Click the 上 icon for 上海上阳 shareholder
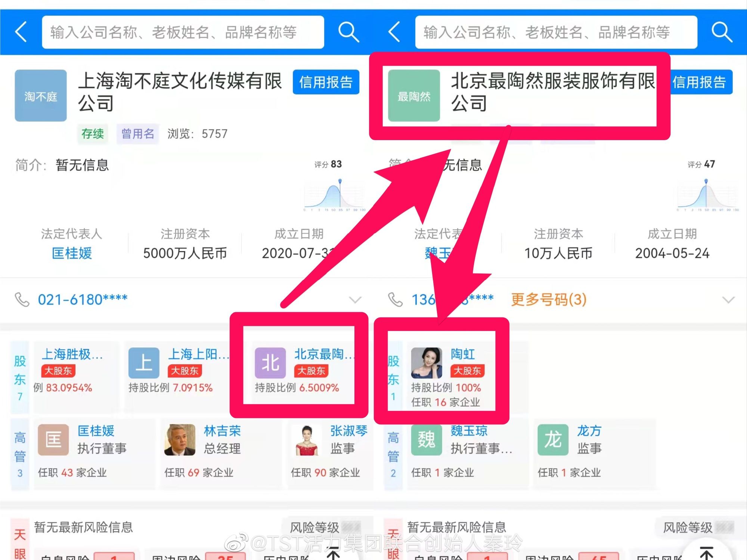Viewport: 747px width, 560px height. (144, 362)
